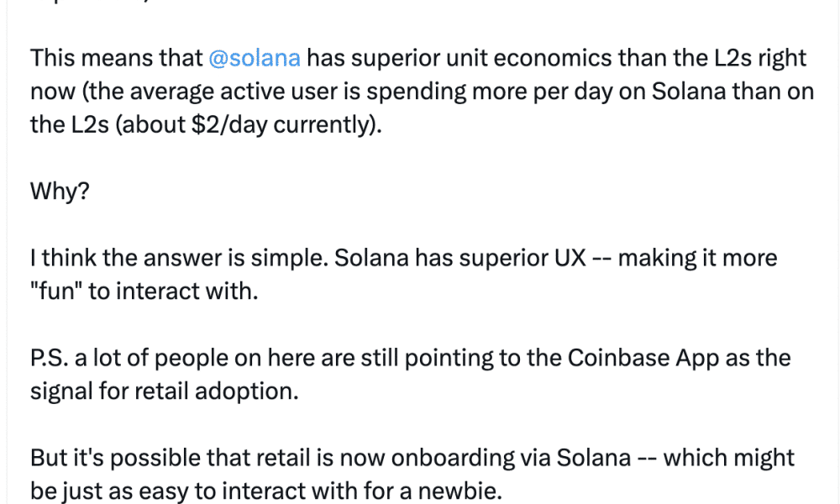Click the sentence starting "This means that"
Viewport: 840px width, 504px height.
click(x=423, y=91)
